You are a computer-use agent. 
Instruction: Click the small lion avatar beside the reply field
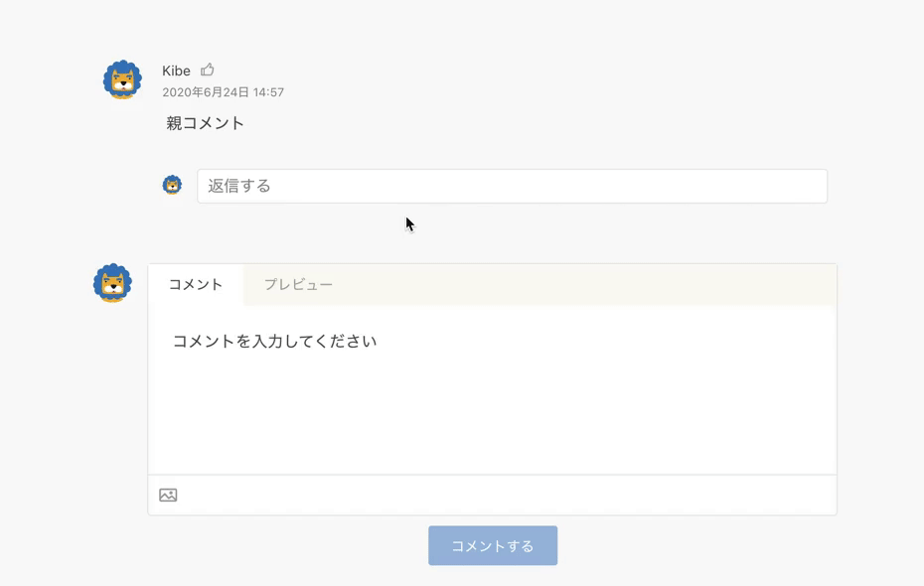click(x=172, y=185)
